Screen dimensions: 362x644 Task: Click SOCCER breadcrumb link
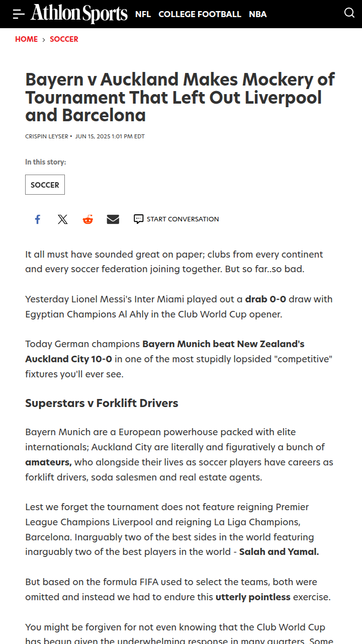pyautogui.click(x=64, y=39)
